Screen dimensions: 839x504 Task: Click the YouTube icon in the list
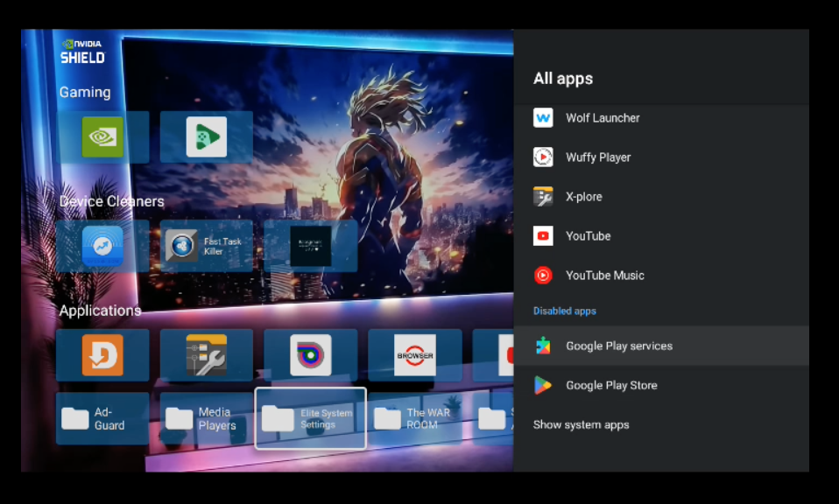[x=543, y=235]
